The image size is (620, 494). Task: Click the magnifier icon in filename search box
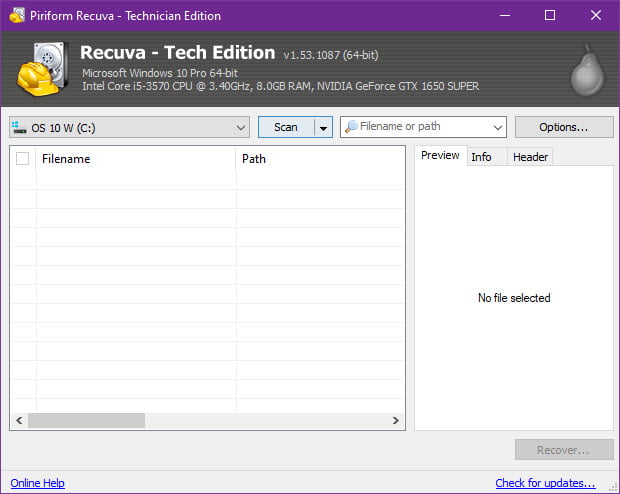pyautogui.click(x=351, y=127)
